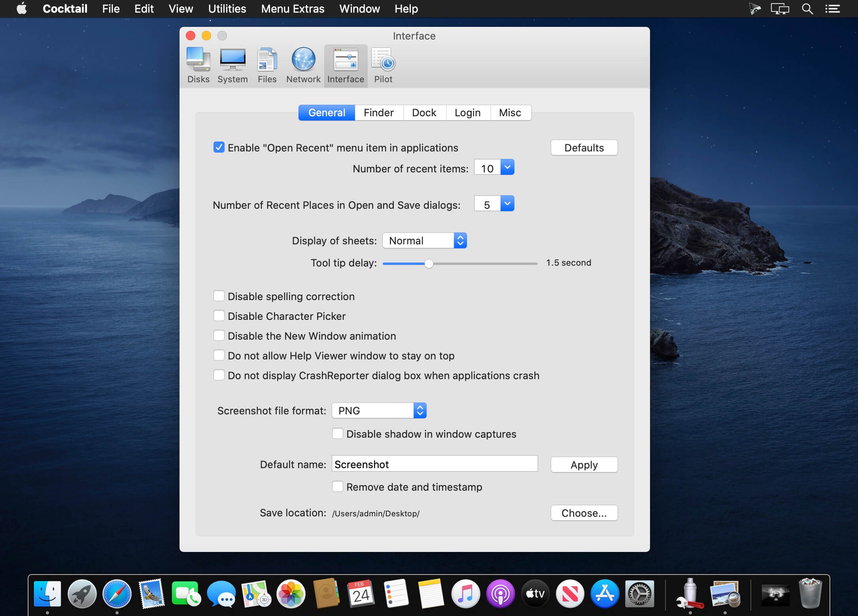
Task: Open Screenshot file format PNG dropdown
Action: pyautogui.click(x=379, y=410)
